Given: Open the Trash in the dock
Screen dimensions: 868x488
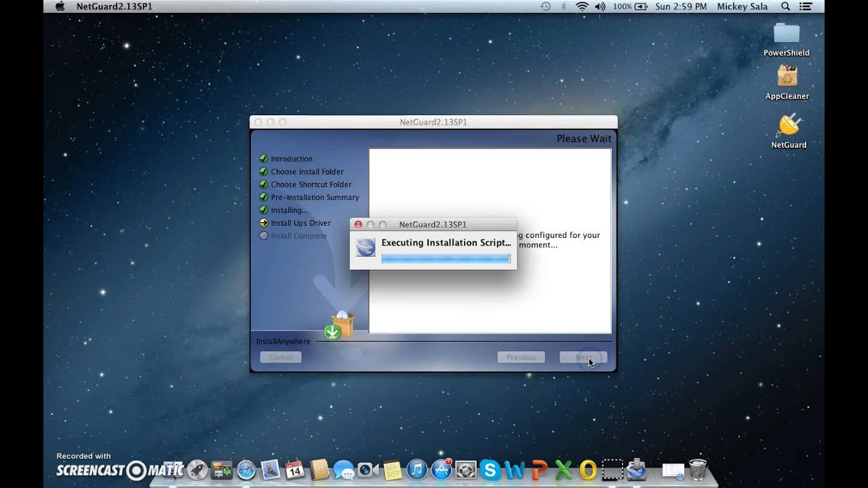Looking at the screenshot, I should [x=698, y=470].
